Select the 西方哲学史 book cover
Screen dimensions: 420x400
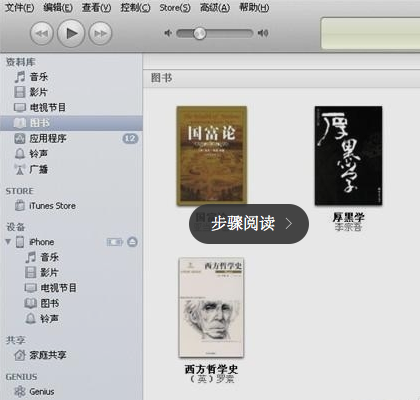point(211,307)
